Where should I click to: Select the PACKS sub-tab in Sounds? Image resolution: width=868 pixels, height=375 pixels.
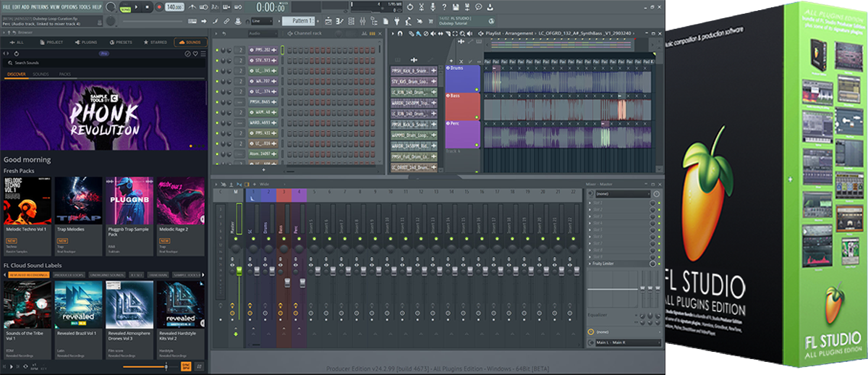(x=65, y=74)
